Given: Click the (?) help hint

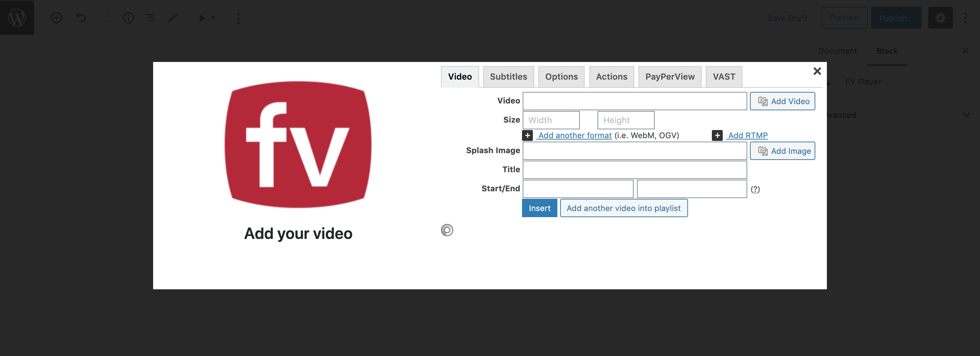Looking at the screenshot, I should (x=755, y=189).
